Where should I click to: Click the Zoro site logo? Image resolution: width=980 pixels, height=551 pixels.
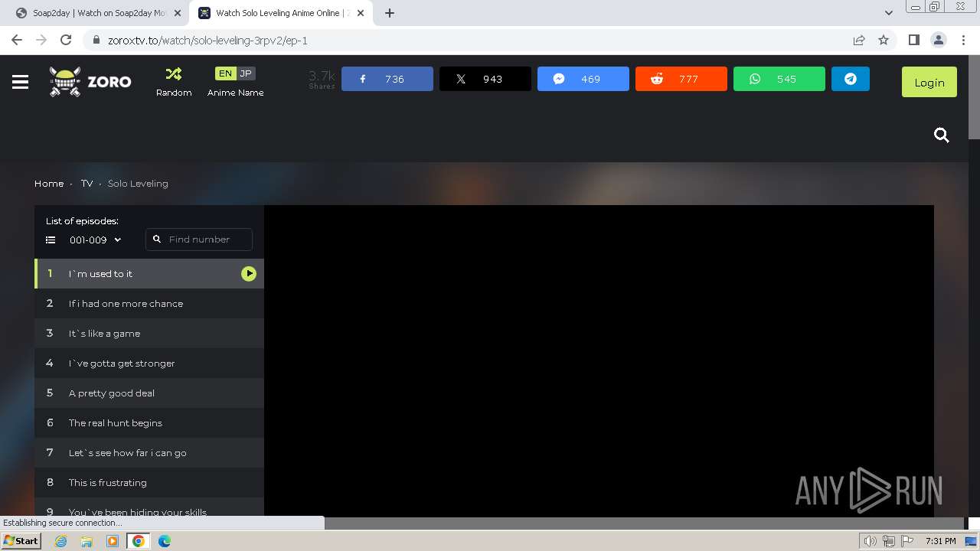point(90,82)
